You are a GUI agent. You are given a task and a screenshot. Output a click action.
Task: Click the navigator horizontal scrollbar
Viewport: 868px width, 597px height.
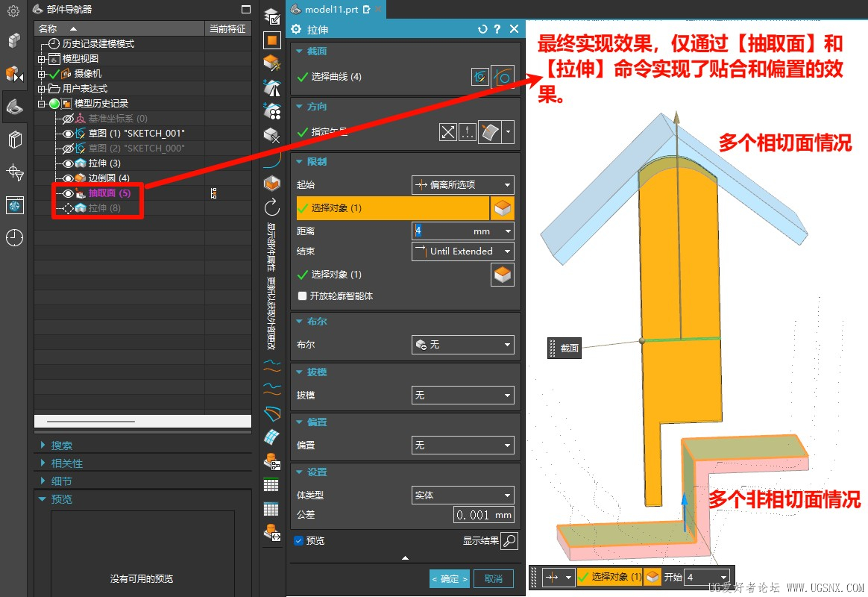pos(91,422)
